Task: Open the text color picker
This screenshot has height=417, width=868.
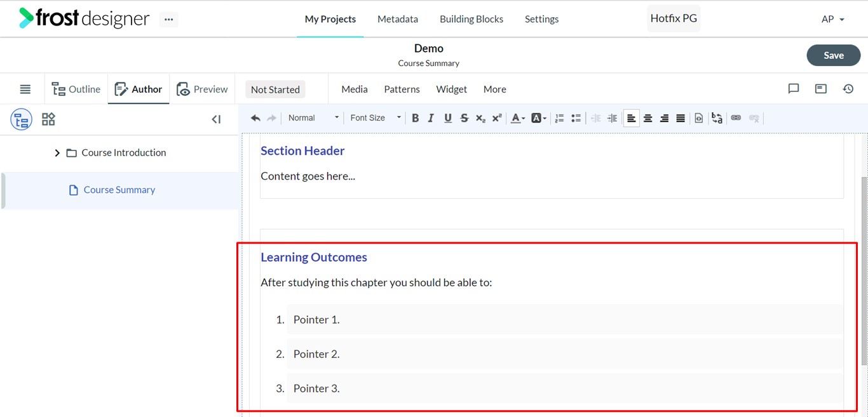Action: point(518,118)
